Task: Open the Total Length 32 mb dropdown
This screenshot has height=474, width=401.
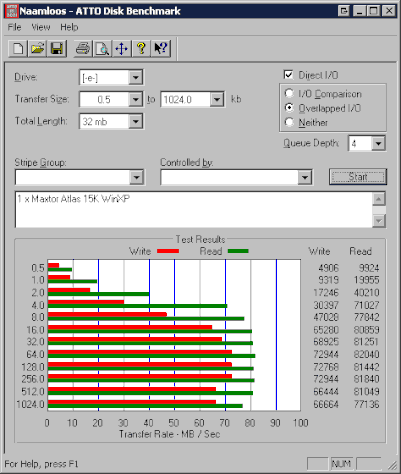Action: [136, 121]
